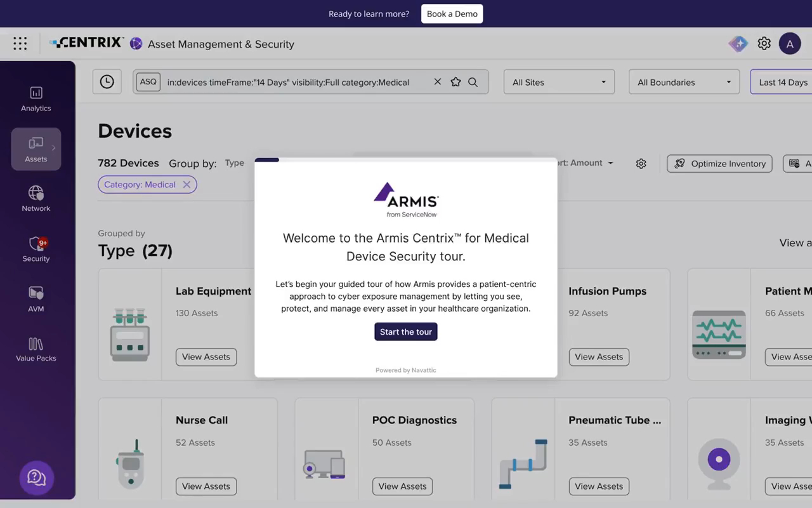
Task: Click the 782 Devices count
Action: pos(128,163)
